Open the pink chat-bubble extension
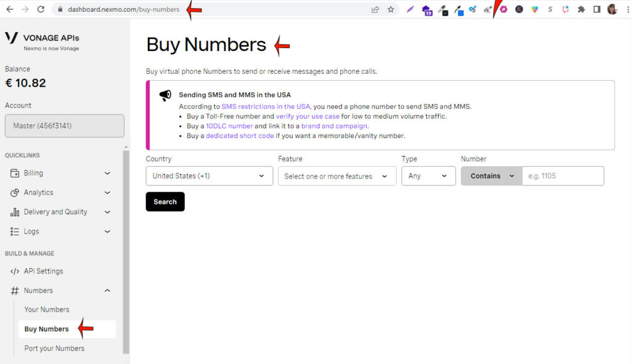The height and width of the screenshot is (364, 631). coord(566,9)
